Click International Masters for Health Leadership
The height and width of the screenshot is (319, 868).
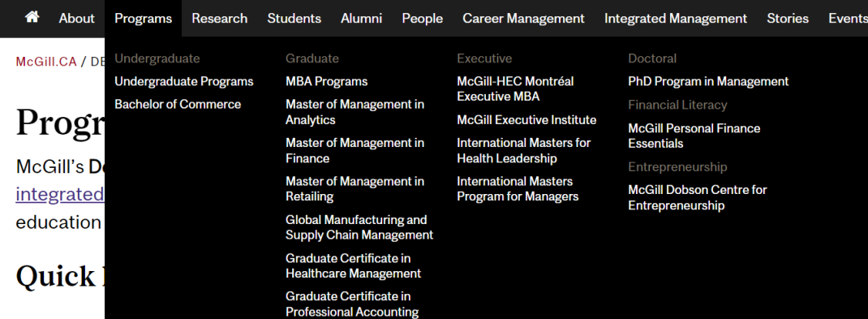524,151
